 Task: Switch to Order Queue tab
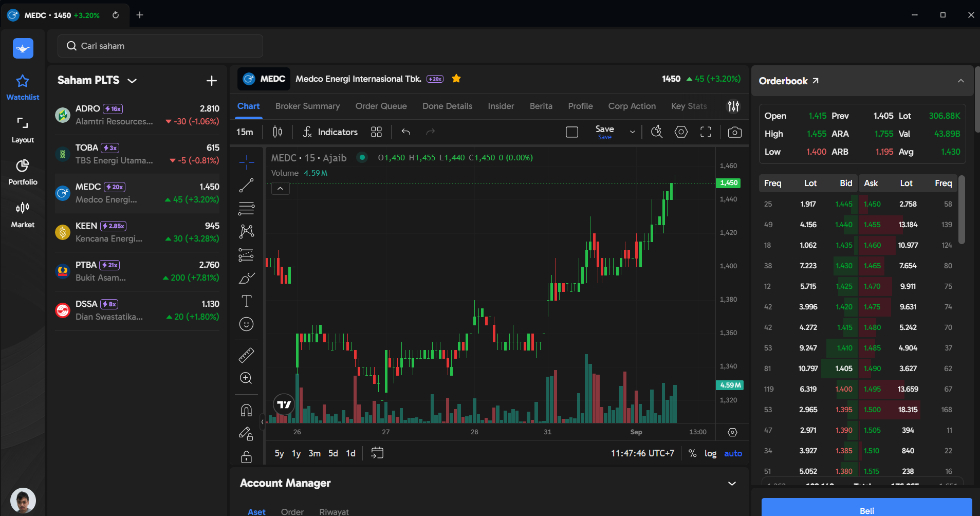point(381,106)
